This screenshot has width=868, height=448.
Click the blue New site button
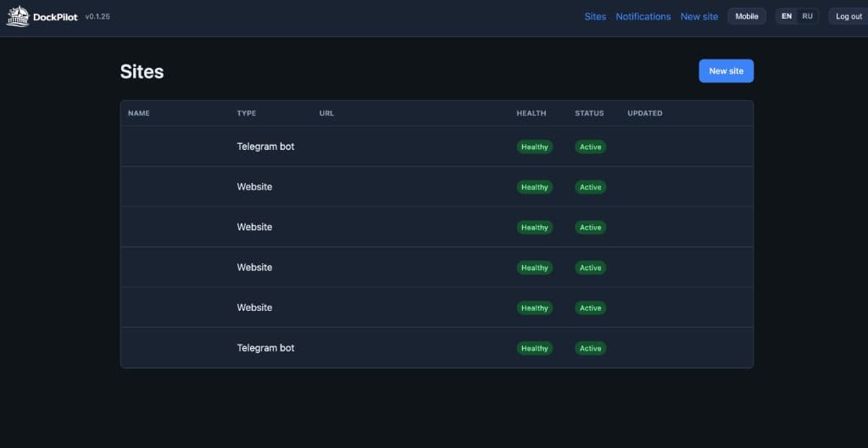coord(726,71)
